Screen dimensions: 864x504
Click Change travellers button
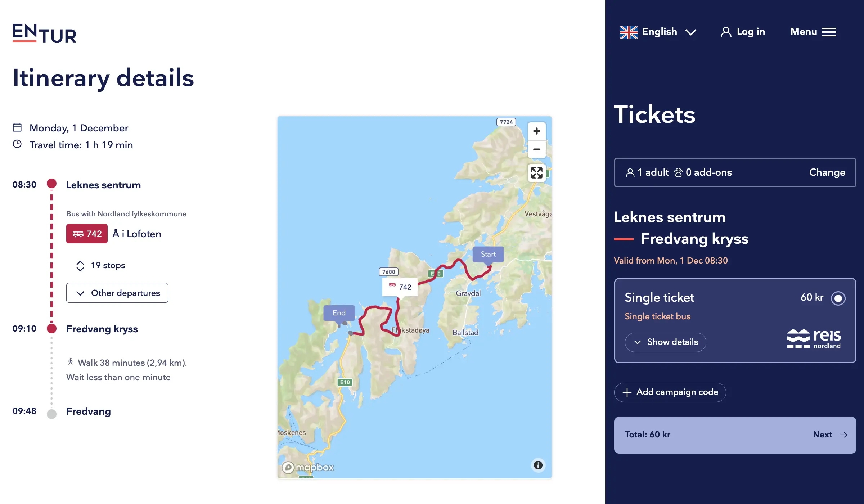(827, 172)
